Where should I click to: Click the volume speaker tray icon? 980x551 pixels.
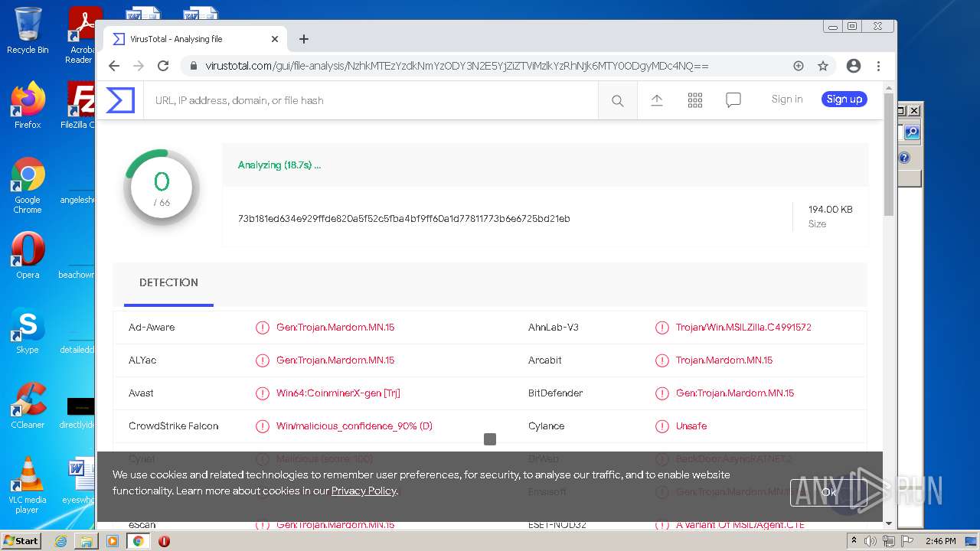tap(871, 541)
